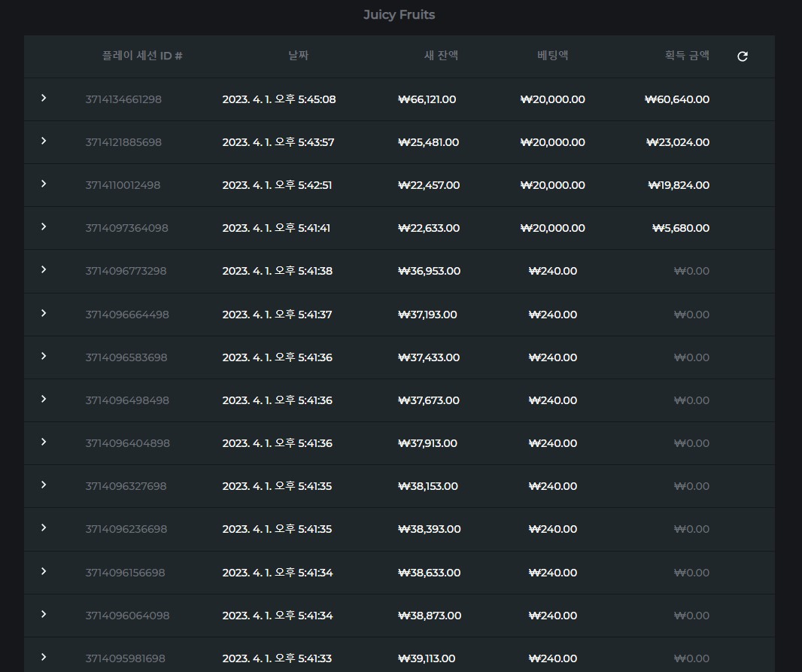Click the 날짜 column header

coord(299,55)
